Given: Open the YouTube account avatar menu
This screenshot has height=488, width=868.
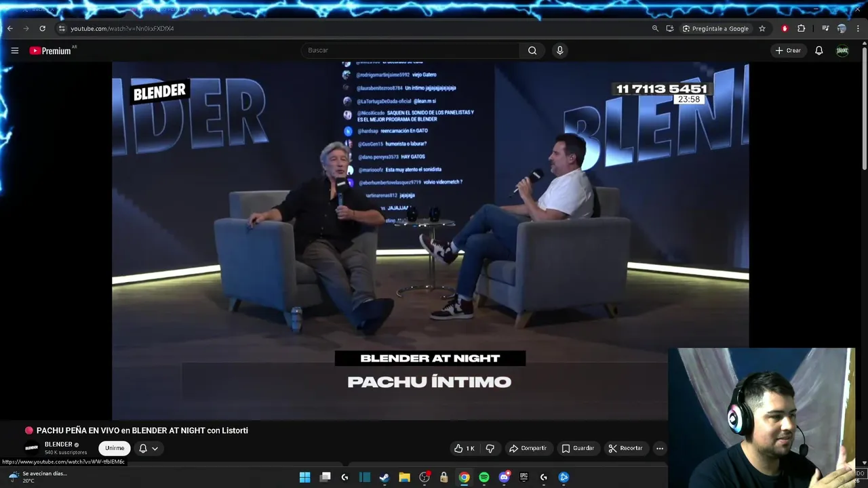Looking at the screenshot, I should pyautogui.click(x=842, y=50).
